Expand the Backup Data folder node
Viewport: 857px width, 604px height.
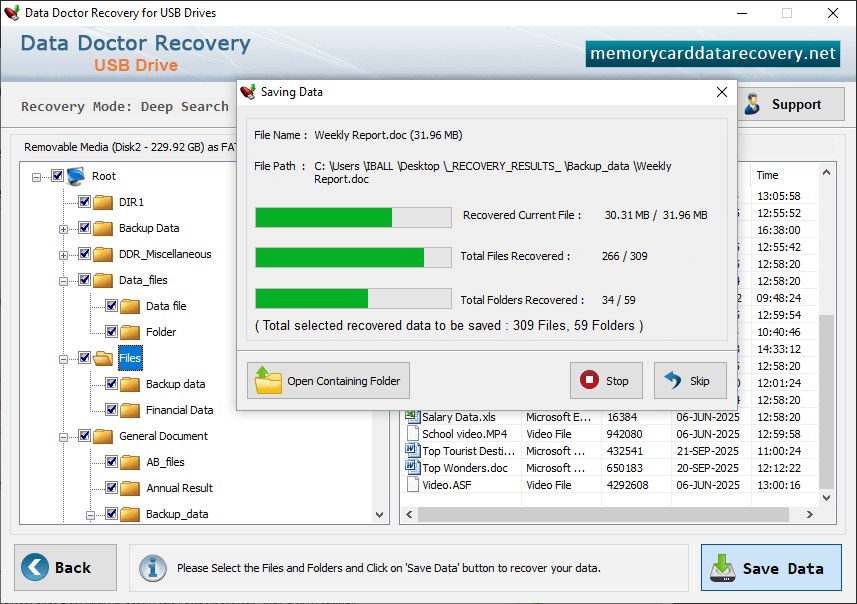[x=63, y=229]
